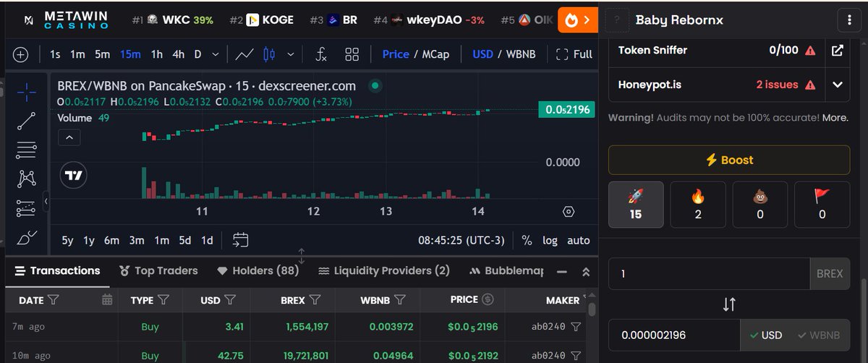Open the go-to-date calendar icon
868x363 pixels.
point(241,240)
